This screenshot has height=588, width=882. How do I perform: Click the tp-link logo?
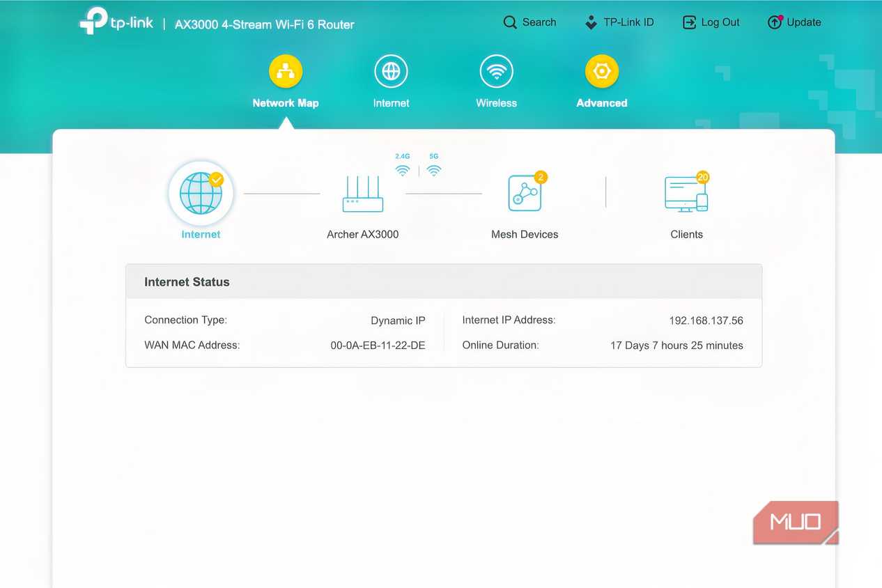click(x=116, y=22)
